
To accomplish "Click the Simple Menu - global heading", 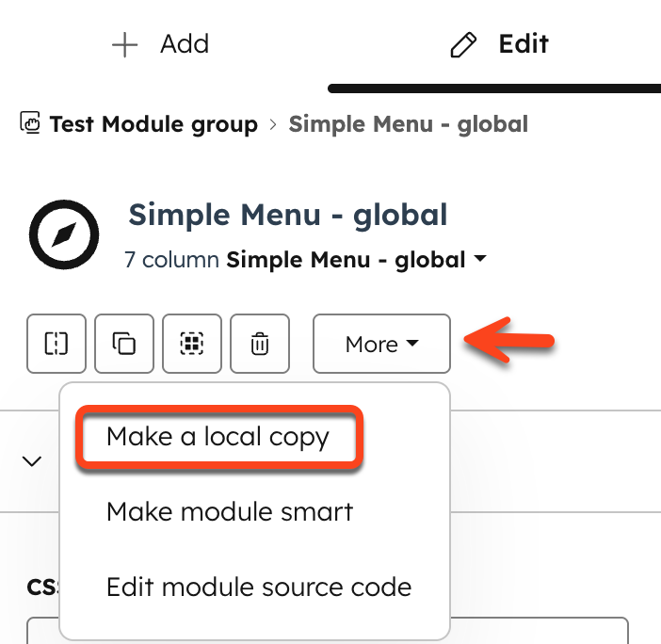I will 288,215.
